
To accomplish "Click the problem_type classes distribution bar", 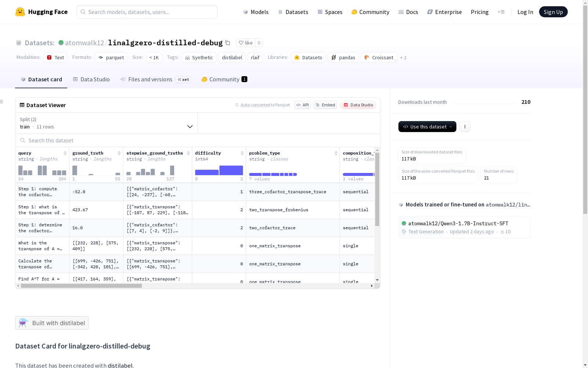I will pyautogui.click(x=273, y=174).
